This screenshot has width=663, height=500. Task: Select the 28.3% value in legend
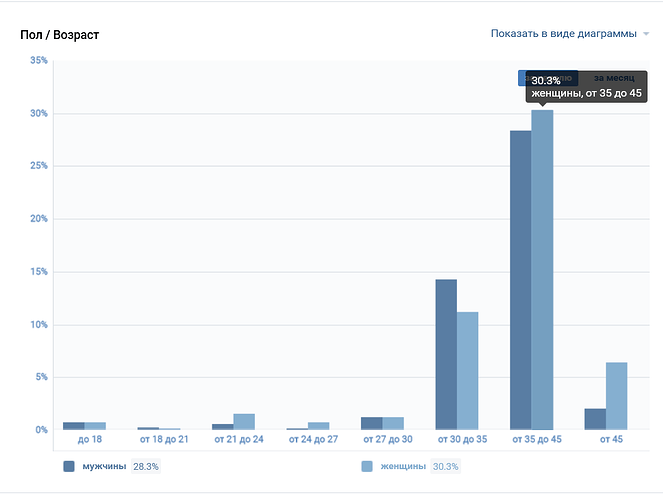(x=146, y=466)
